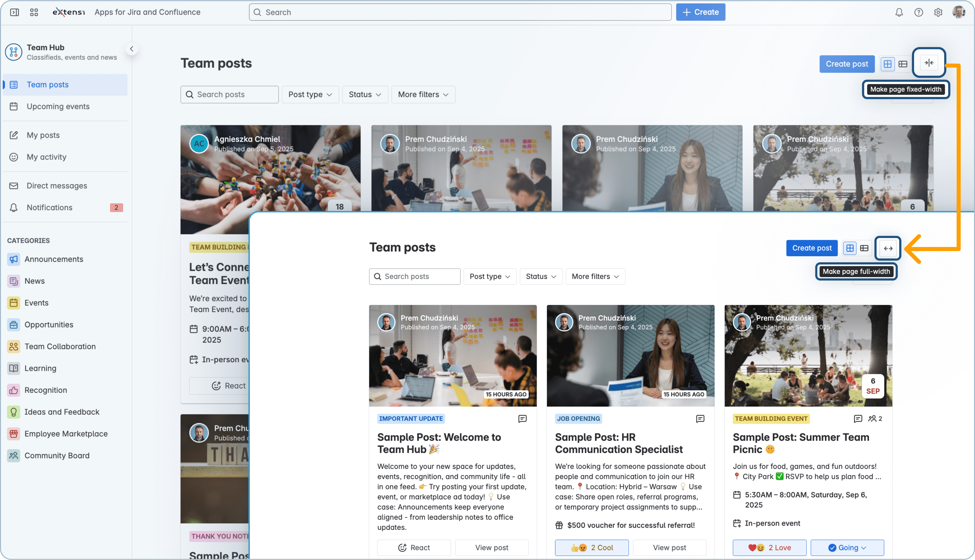Click the 2 Love reaction on Picnic post
975x560 pixels.
769,548
